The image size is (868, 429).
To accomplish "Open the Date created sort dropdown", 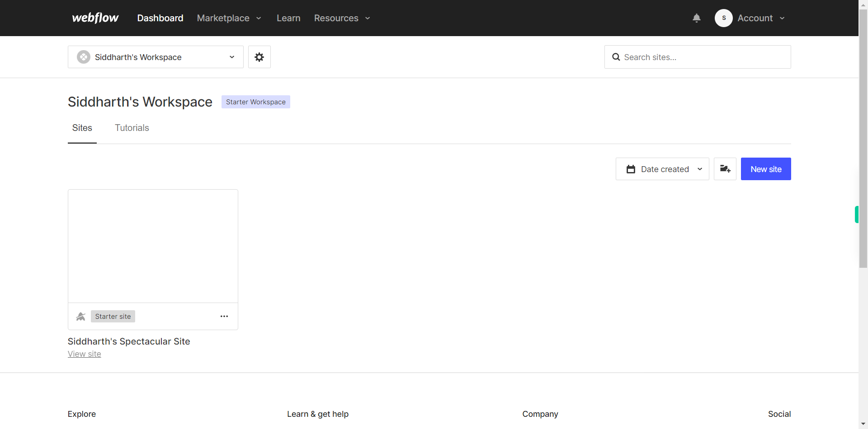I will point(662,169).
